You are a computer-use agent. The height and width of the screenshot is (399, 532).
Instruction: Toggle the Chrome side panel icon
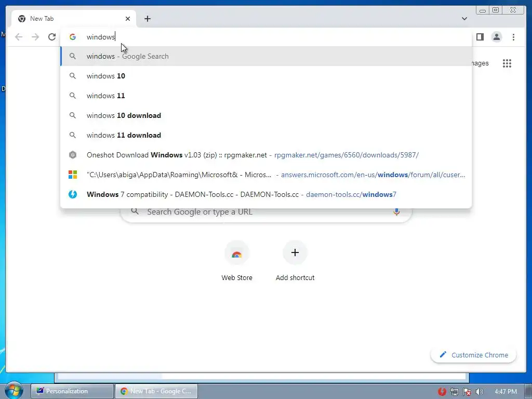coord(480,37)
